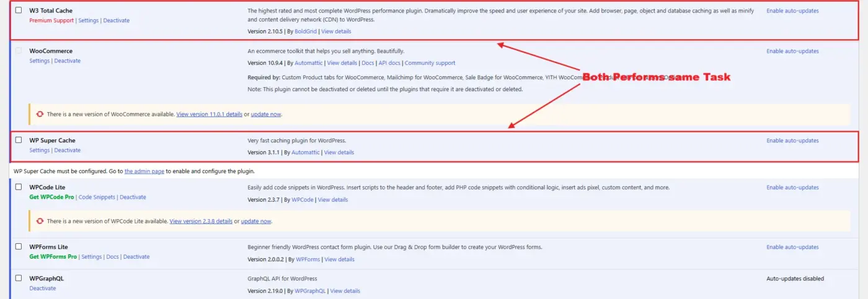Open WooCommerce Community support link
This screenshot has width=868, height=299.
[430, 63]
